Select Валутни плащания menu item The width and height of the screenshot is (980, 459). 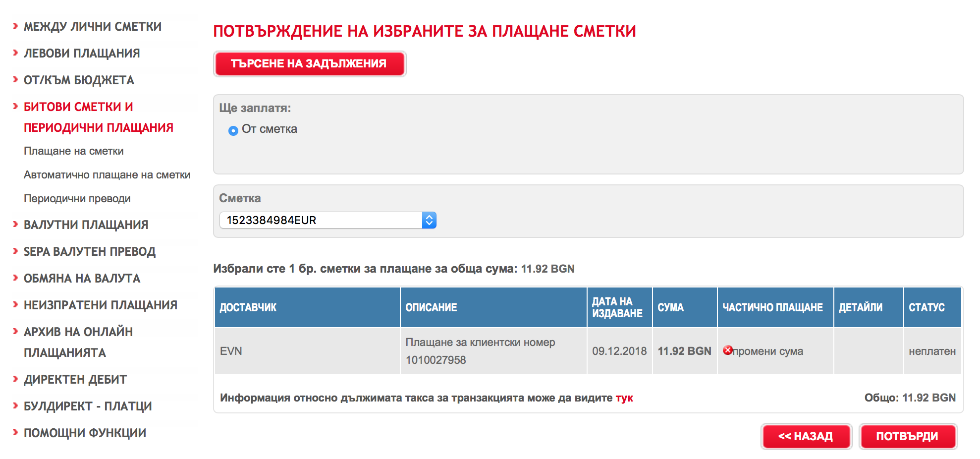pyautogui.click(x=86, y=225)
